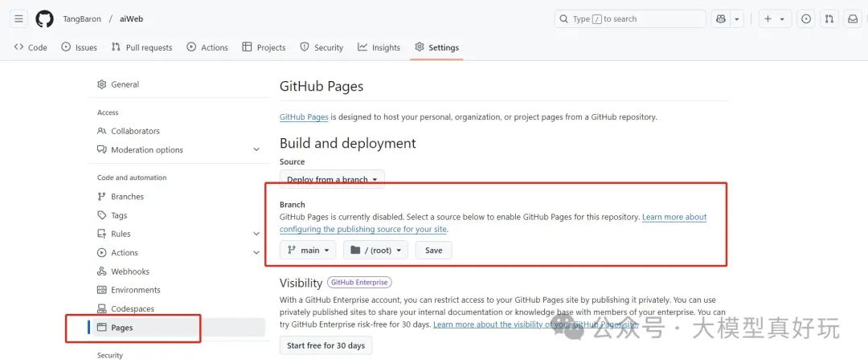868x363 pixels.
Task: Click the Collaborators people icon
Action: pyautogui.click(x=102, y=131)
